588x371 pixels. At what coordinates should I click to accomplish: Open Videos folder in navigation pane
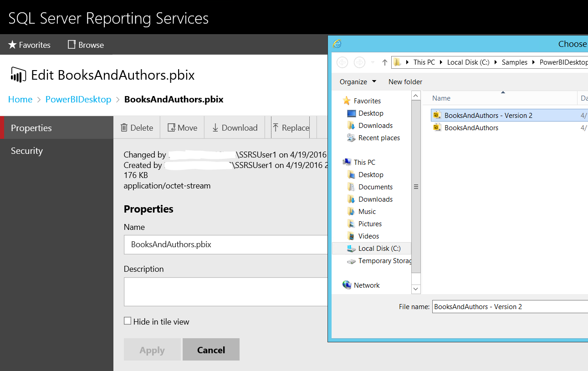[368, 236]
